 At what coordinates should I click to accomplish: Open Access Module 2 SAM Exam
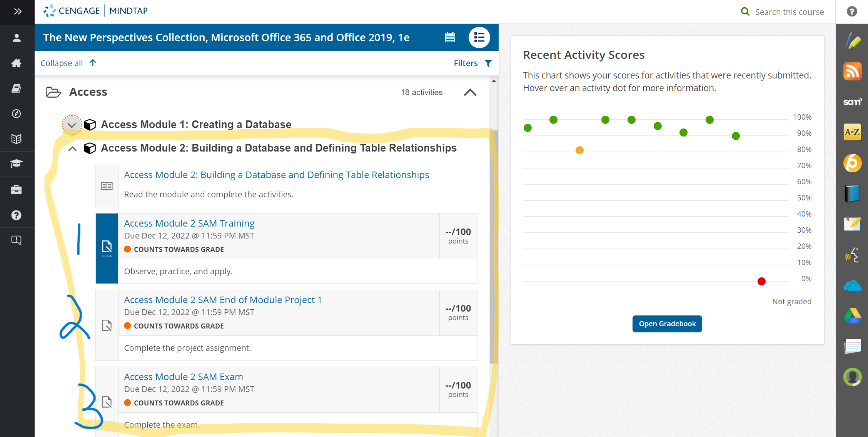[x=184, y=377]
